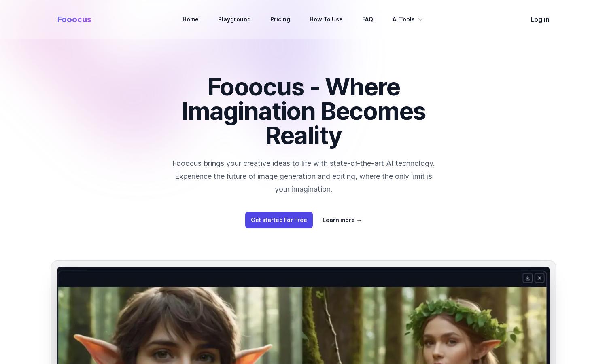The width and height of the screenshot is (607, 364).
Task: Click the Fooocus logo in the navbar
Action: pos(74,19)
